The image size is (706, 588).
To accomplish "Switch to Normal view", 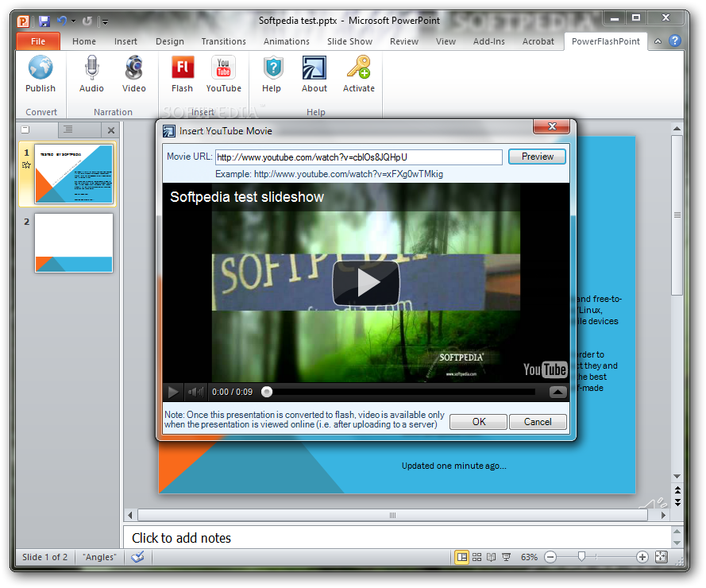I will 461,557.
